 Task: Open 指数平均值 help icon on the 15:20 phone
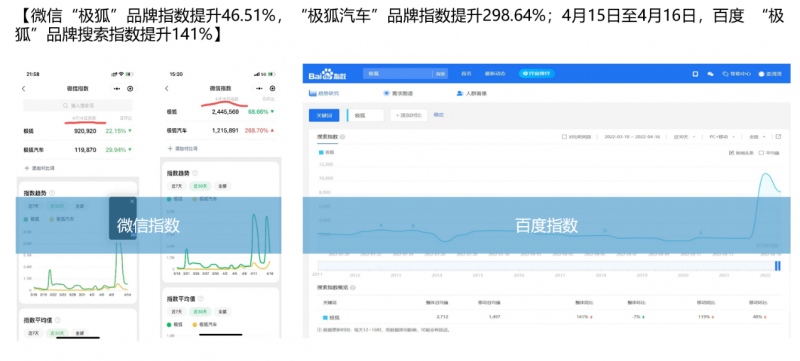pyautogui.click(x=200, y=299)
